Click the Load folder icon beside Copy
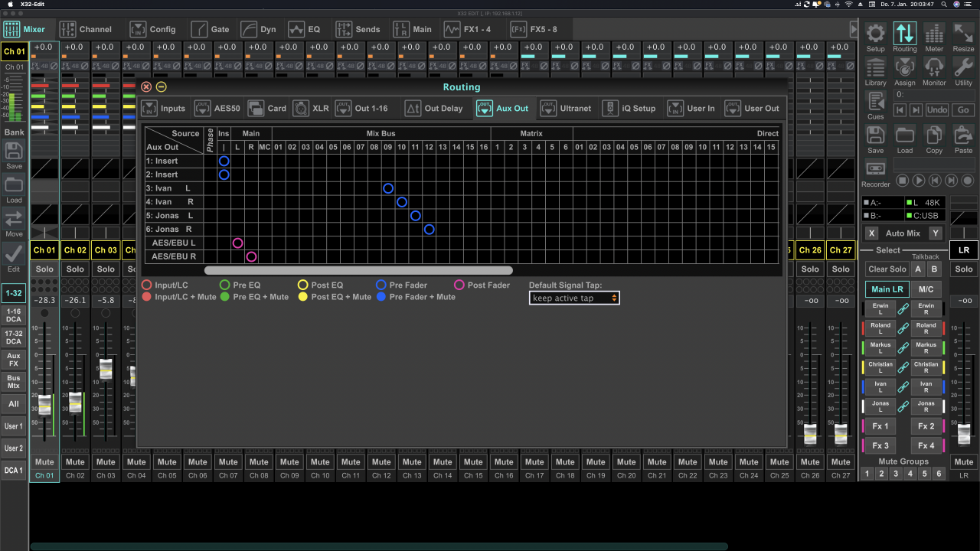This screenshot has height=551, width=980. pos(904,135)
